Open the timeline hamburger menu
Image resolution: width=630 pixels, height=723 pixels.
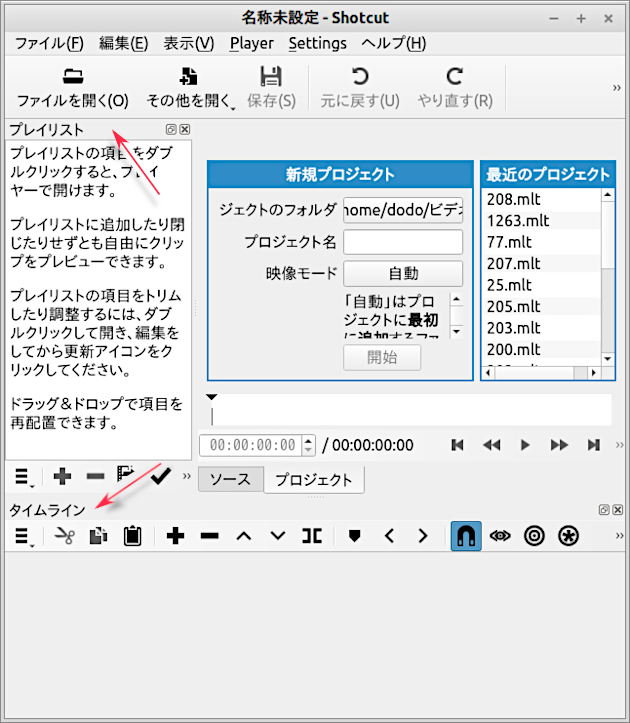click(23, 536)
